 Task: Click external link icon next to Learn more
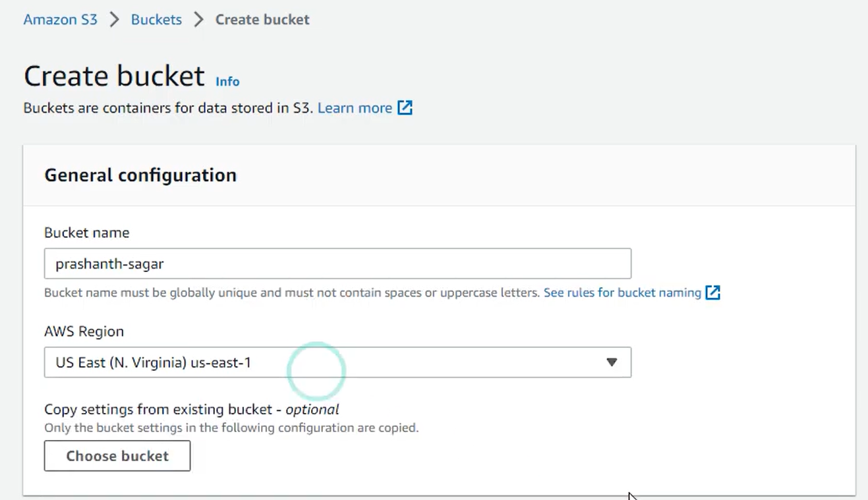click(x=405, y=107)
